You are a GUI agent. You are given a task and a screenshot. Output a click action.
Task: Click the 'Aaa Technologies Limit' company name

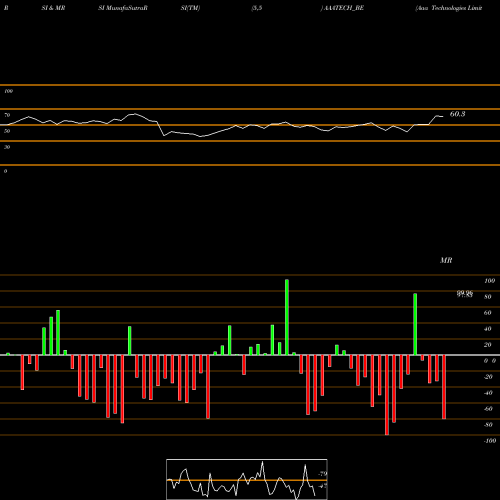(x=449, y=8)
